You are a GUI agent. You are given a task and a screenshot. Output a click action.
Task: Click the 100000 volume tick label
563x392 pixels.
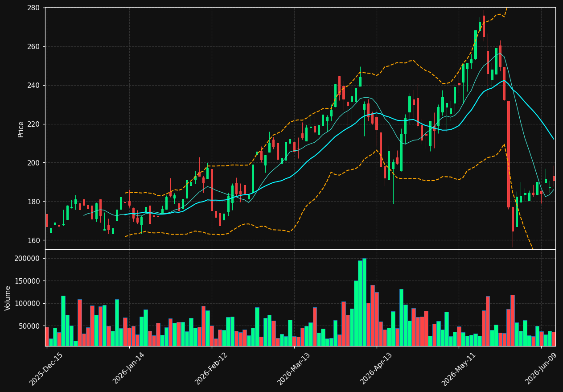(x=28, y=304)
